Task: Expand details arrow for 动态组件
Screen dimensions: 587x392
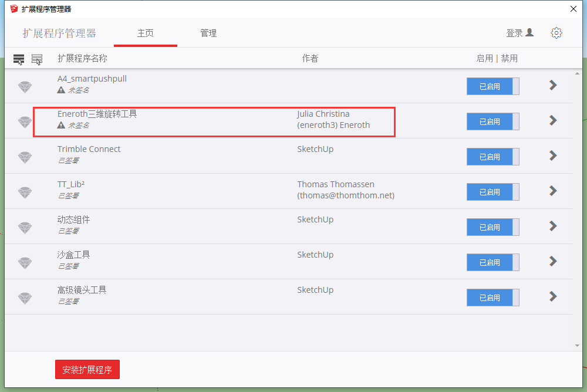Action: click(x=553, y=226)
